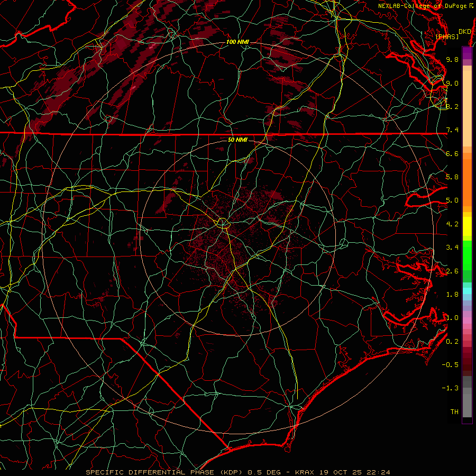Viewport: 476px width, 476px height.
Task: Click the 7.4 scale value
Action: click(452, 130)
